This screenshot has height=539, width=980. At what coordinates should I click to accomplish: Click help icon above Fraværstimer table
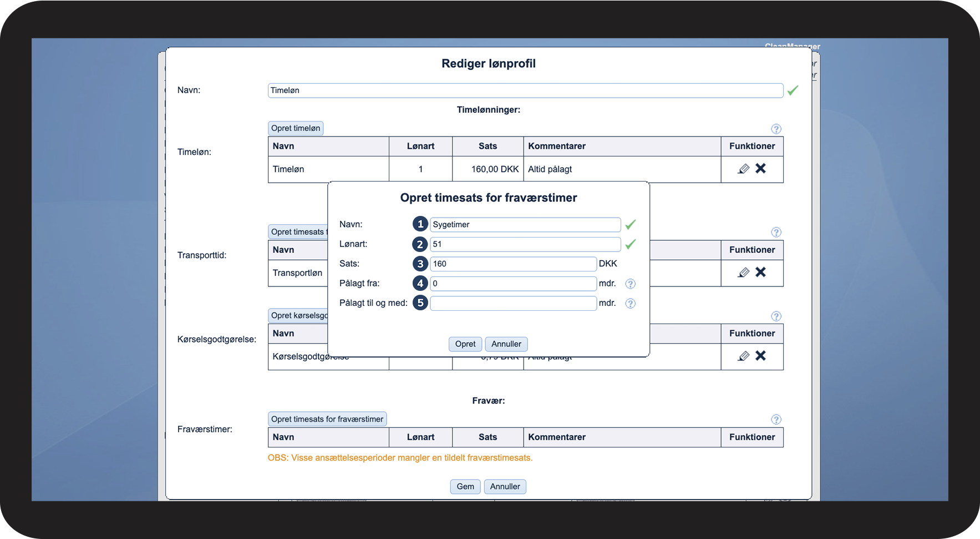click(x=776, y=420)
